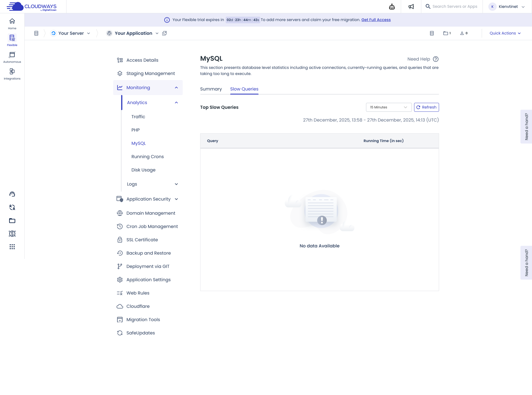The image size is (532, 395).
Task: Open the apps grid icon in sidebar
Action: pos(12,247)
